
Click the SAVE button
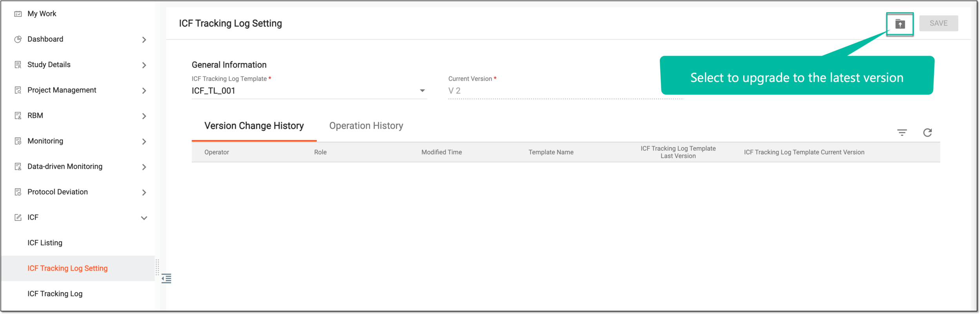pos(938,24)
